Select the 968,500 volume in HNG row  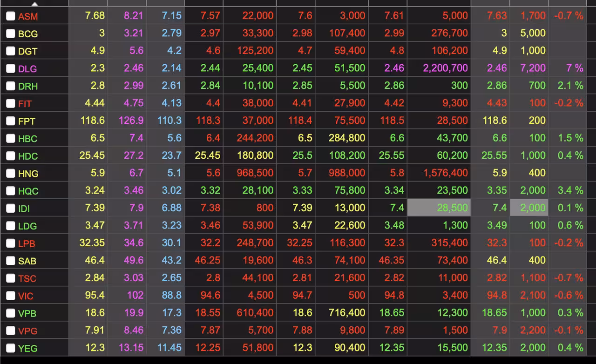(255, 173)
